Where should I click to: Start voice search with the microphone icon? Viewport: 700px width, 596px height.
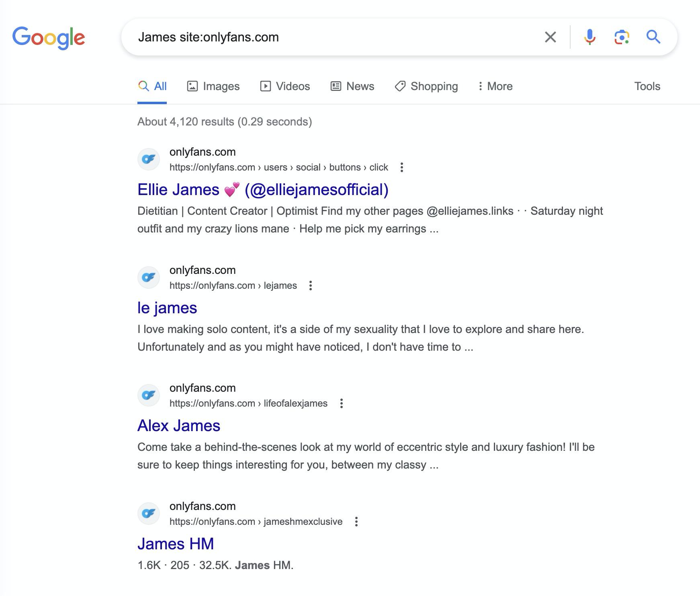[x=589, y=37]
